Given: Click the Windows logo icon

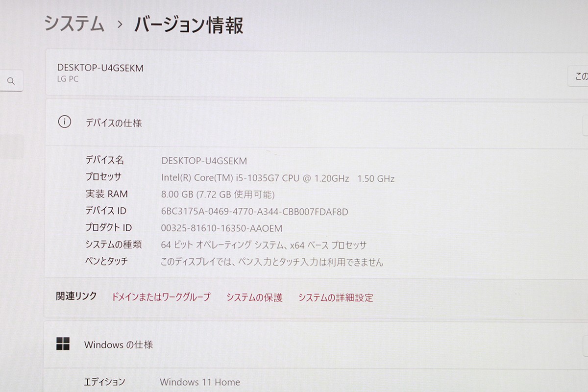Looking at the screenshot, I should (63, 343).
